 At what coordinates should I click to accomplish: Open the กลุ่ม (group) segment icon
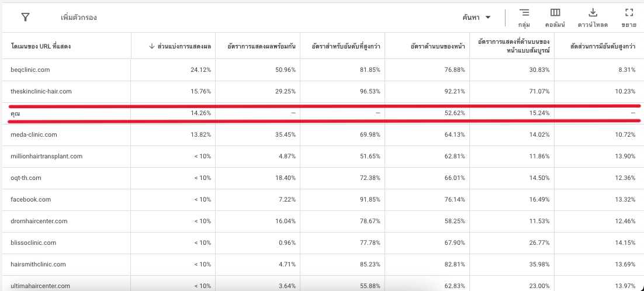pyautogui.click(x=524, y=13)
